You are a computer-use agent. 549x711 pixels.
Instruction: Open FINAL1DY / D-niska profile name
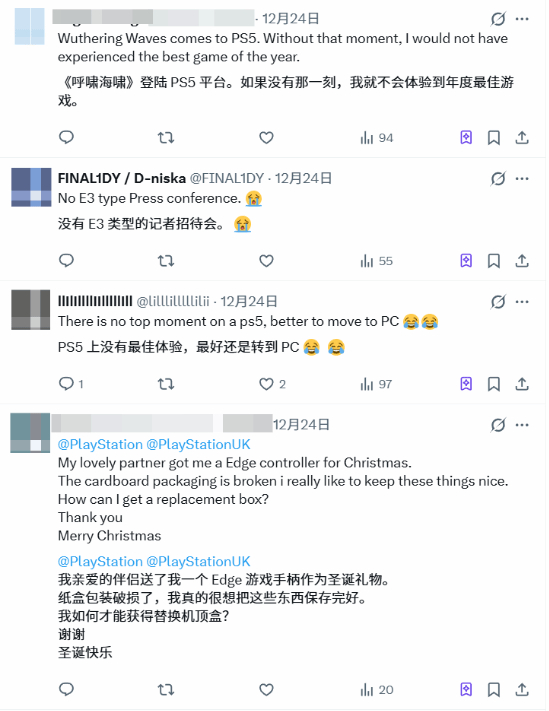(x=121, y=178)
